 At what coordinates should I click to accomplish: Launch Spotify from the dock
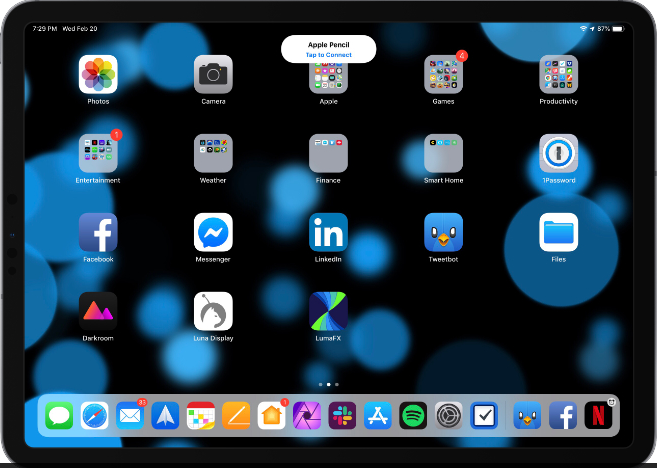[x=413, y=416]
